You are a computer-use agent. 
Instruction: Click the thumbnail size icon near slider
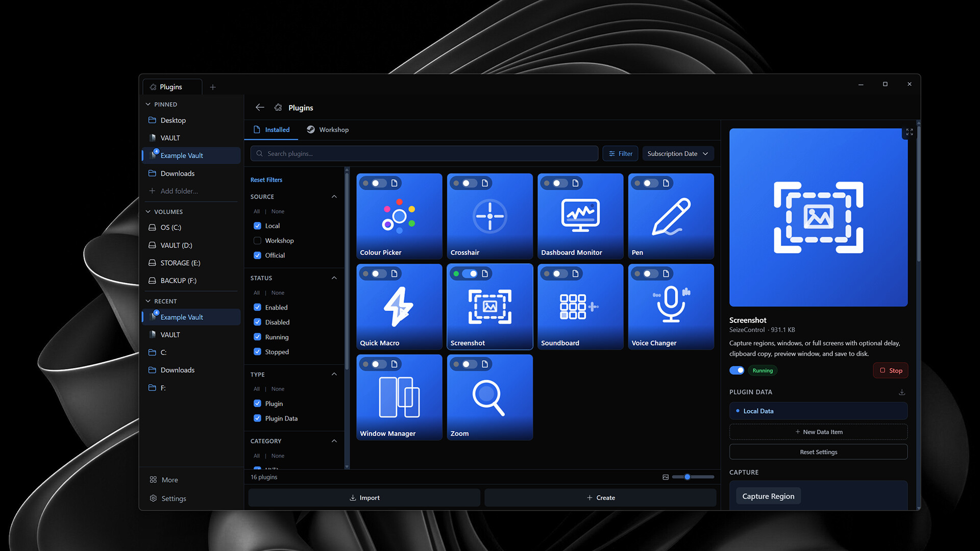click(666, 477)
